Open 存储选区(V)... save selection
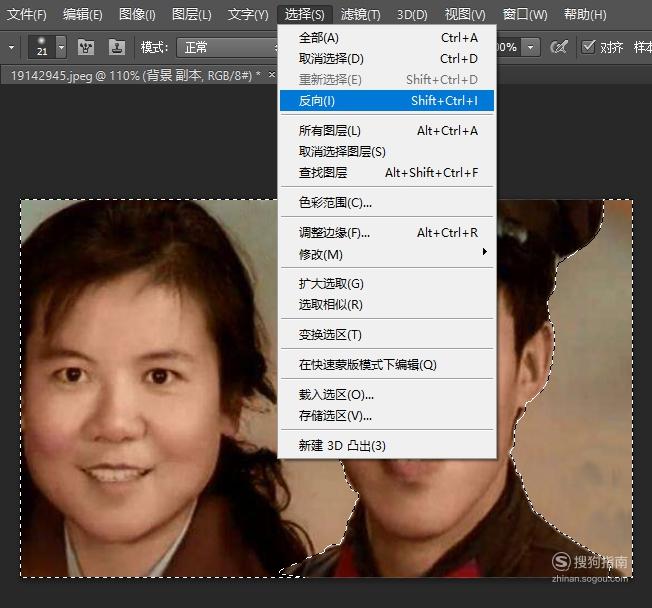 [x=387, y=415]
